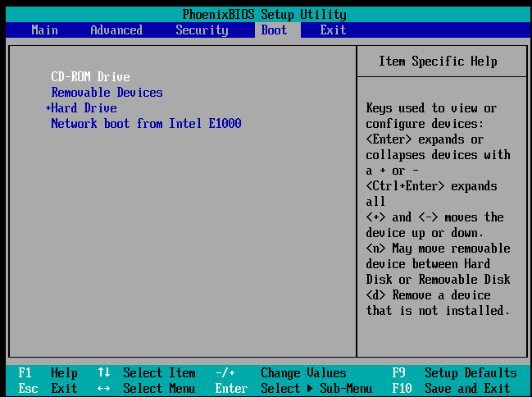Image resolution: width=532 pixels, height=397 pixels.
Task: Click help line '<+> and <-> moves the'
Action: point(435,217)
